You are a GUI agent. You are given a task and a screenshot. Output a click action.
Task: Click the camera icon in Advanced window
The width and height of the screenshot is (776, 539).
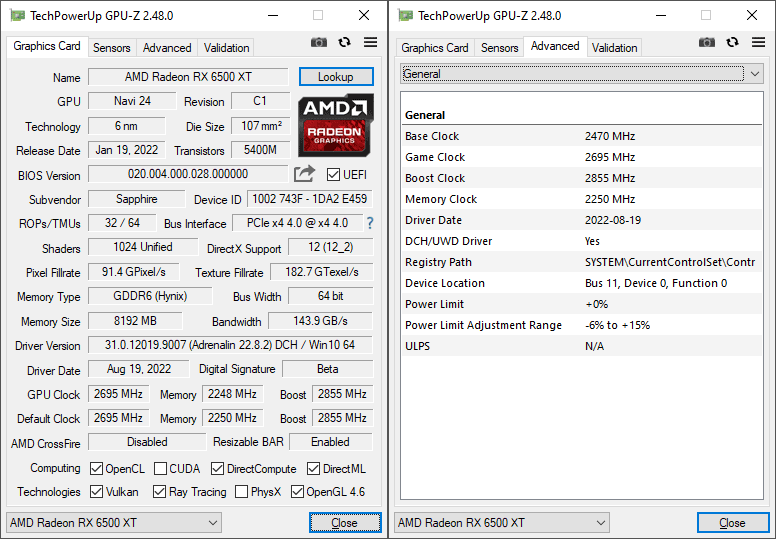pyautogui.click(x=707, y=43)
